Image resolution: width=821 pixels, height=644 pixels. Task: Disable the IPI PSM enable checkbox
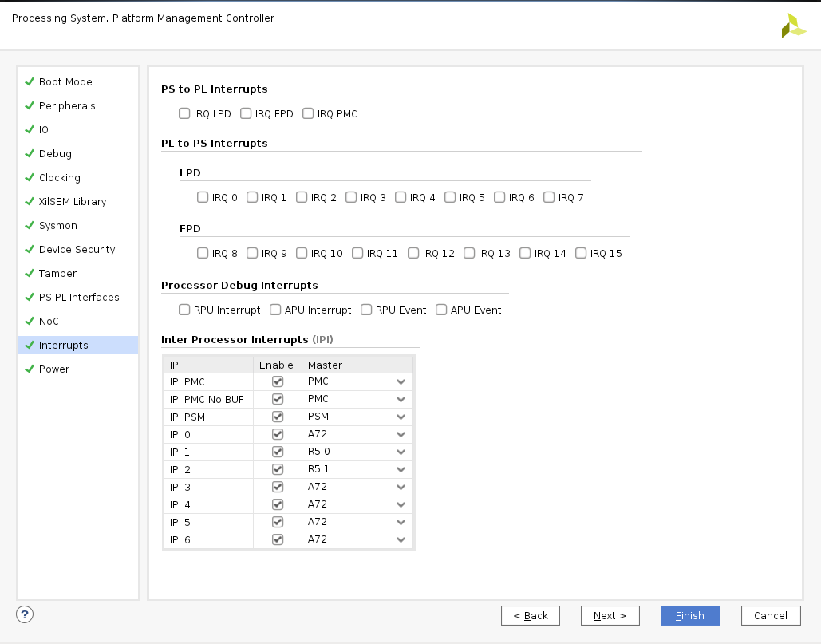tap(278, 417)
